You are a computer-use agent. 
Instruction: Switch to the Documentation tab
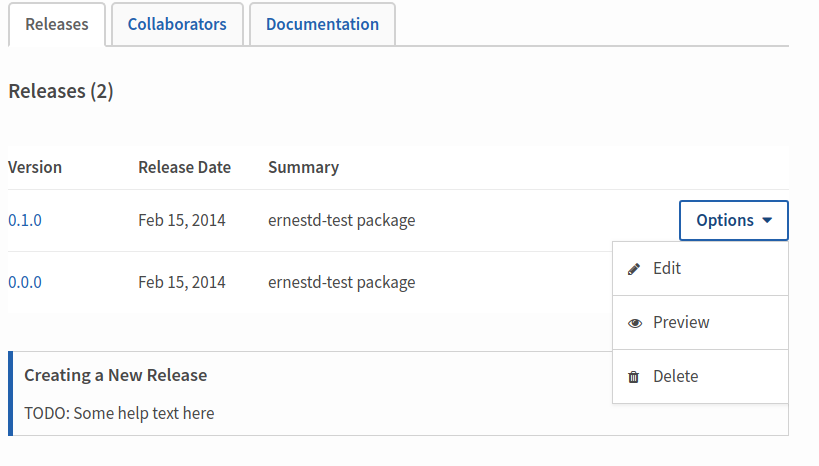point(322,24)
